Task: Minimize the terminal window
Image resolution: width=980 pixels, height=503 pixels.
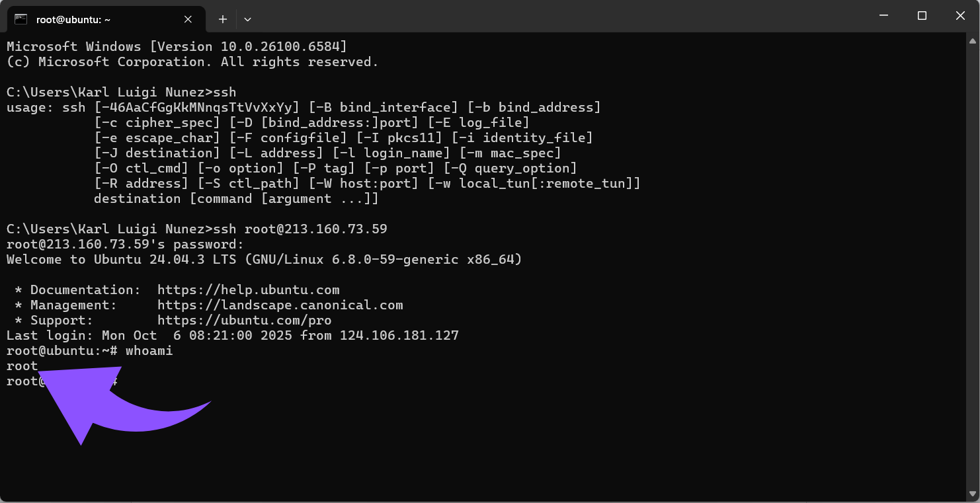Action: click(x=883, y=15)
